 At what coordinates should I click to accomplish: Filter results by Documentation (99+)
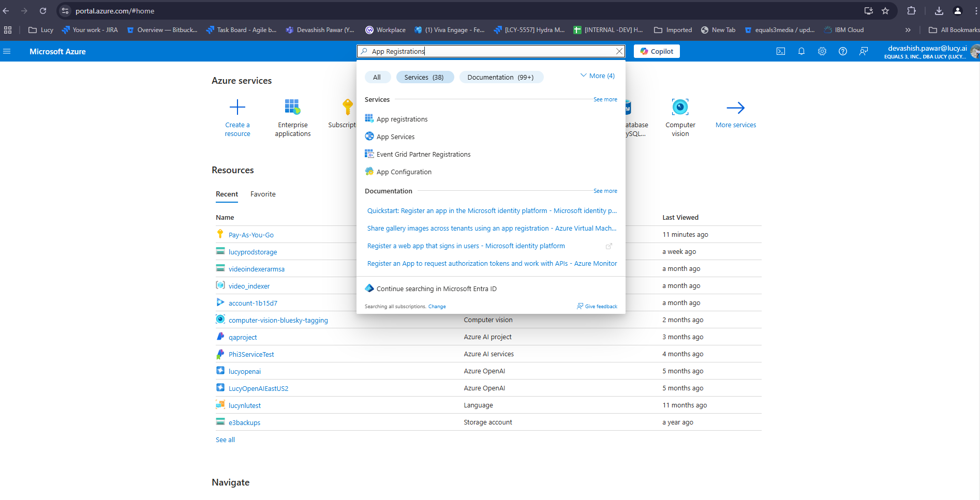pyautogui.click(x=500, y=77)
